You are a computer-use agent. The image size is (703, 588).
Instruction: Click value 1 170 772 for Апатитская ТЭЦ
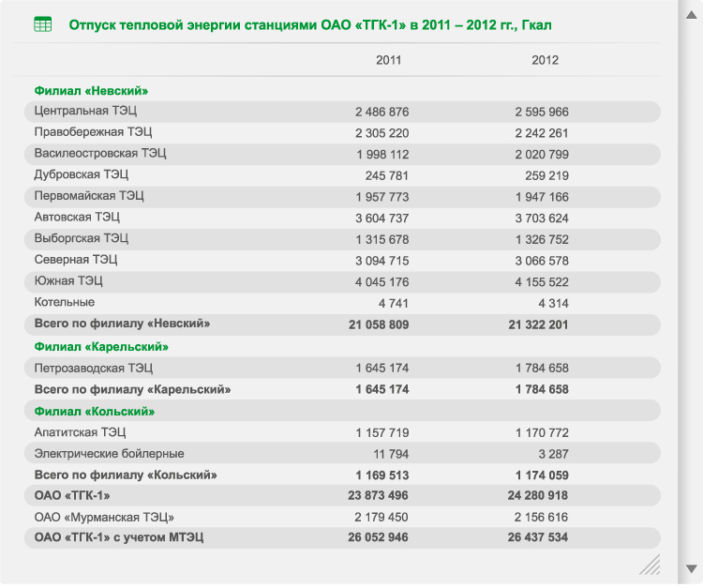click(542, 433)
